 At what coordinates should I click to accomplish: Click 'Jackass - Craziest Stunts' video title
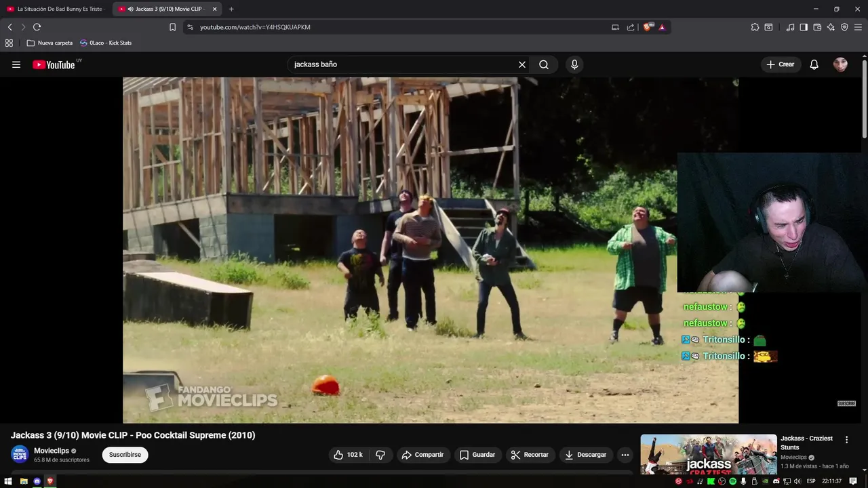[x=807, y=443]
